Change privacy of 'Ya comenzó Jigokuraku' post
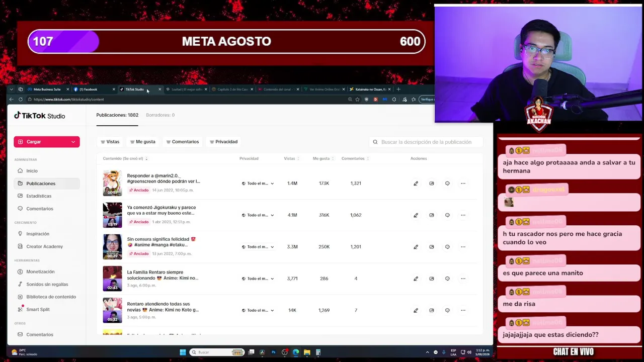Viewport: 644px width, 362px height. coord(258,215)
